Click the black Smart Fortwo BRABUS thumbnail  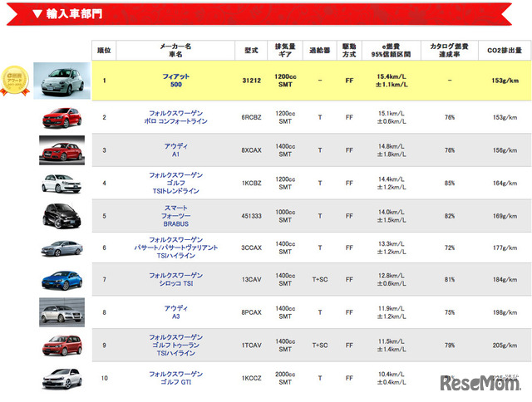62,216
